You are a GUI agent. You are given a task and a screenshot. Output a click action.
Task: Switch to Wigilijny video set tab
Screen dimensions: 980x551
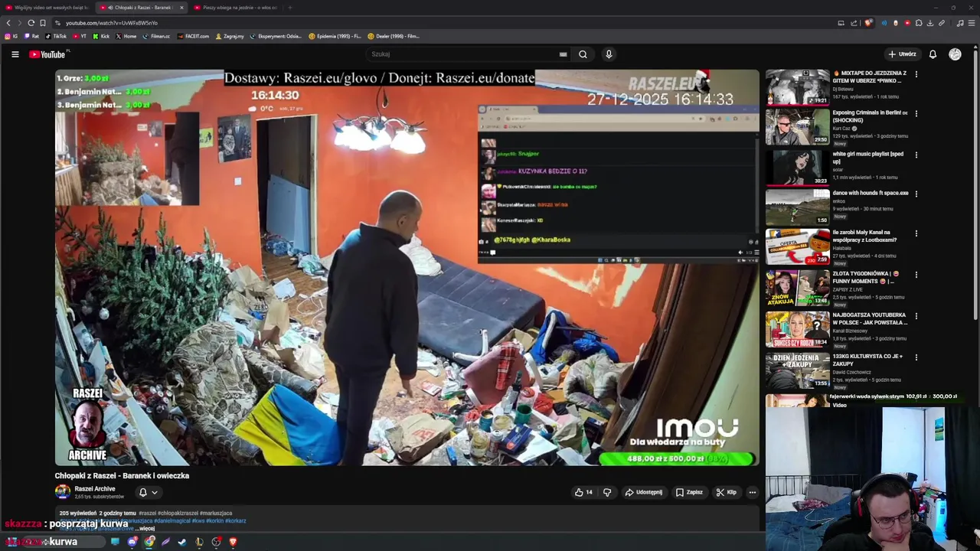pyautogui.click(x=46, y=8)
